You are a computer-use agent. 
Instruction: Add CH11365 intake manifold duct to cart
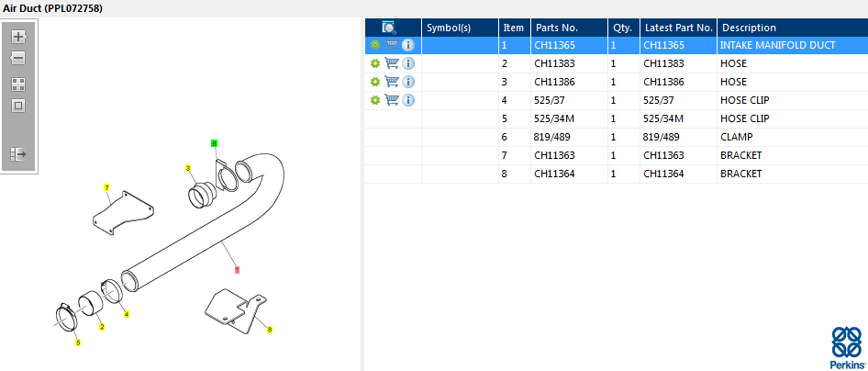[x=392, y=45]
